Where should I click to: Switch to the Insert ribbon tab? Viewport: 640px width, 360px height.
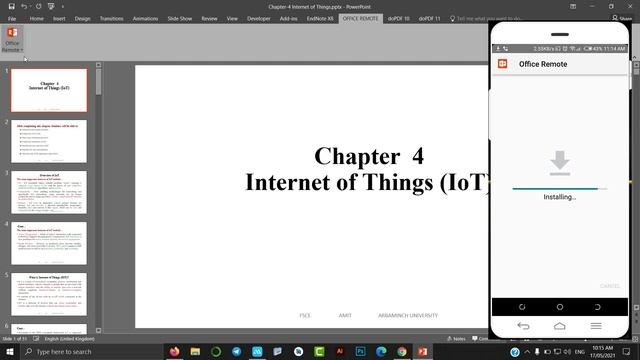point(59,19)
